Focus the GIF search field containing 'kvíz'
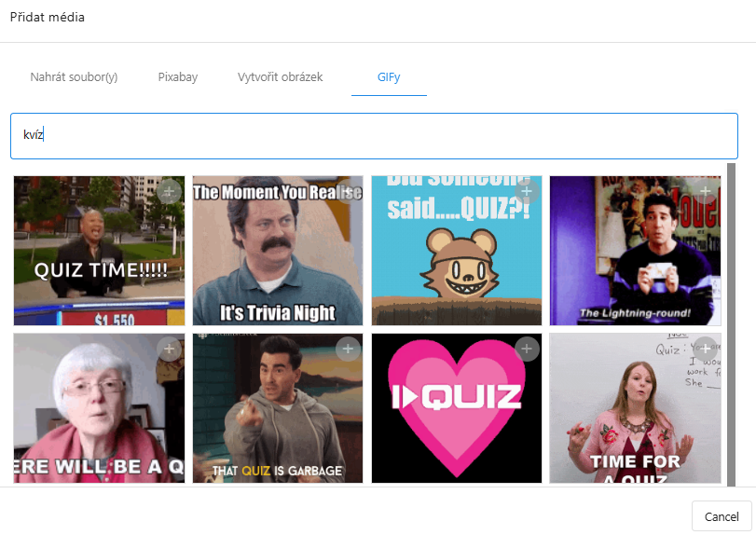Image resolution: width=756 pixels, height=535 pixels. [x=374, y=136]
